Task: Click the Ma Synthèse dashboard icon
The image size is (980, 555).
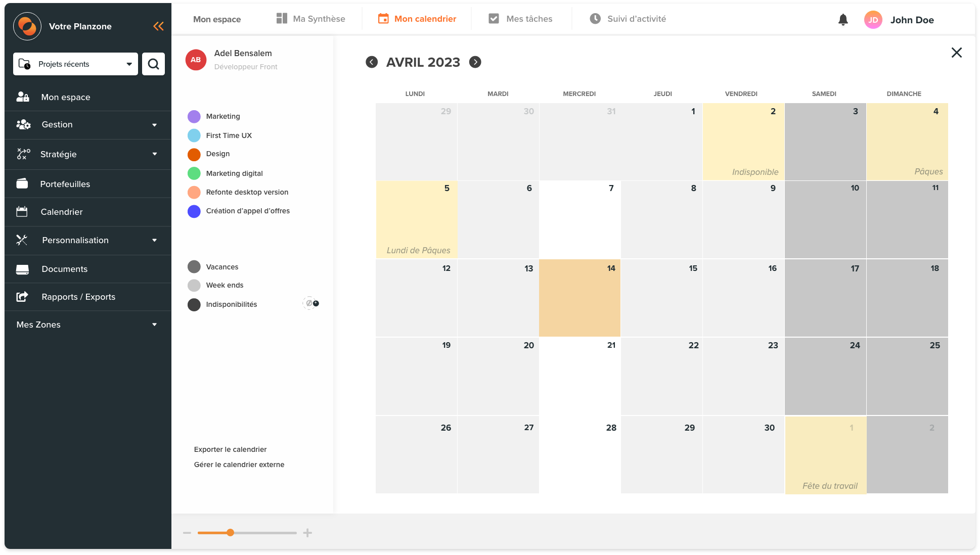Action: [x=282, y=19]
